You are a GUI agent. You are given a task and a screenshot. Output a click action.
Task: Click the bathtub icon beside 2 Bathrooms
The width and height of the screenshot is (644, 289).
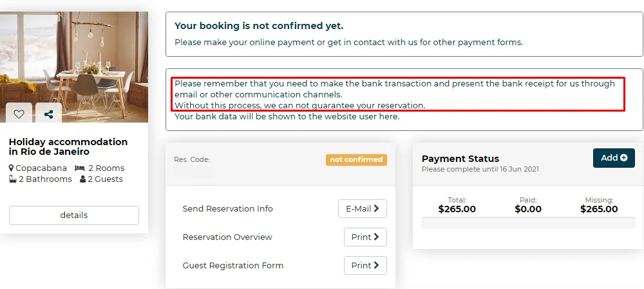[x=12, y=179]
